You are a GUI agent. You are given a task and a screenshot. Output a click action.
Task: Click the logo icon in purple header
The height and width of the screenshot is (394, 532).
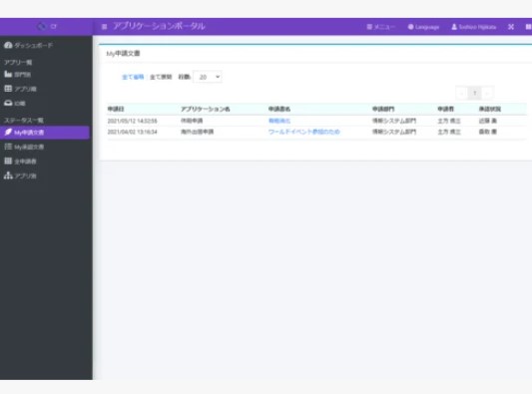pyautogui.click(x=41, y=26)
